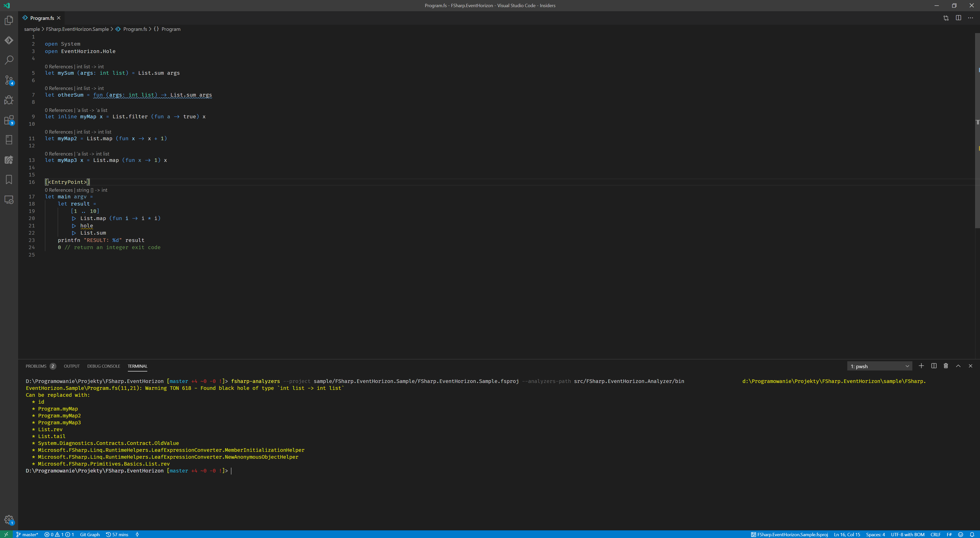Switch to the PROBLEMS panel tab
980x538 pixels.
(x=36, y=366)
